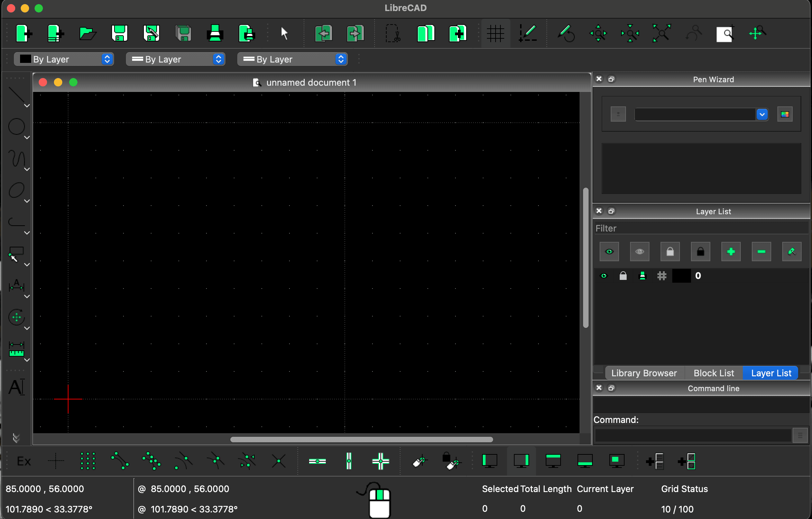Click the Redo icon
Screen dimensions: 812x519
[355, 34]
